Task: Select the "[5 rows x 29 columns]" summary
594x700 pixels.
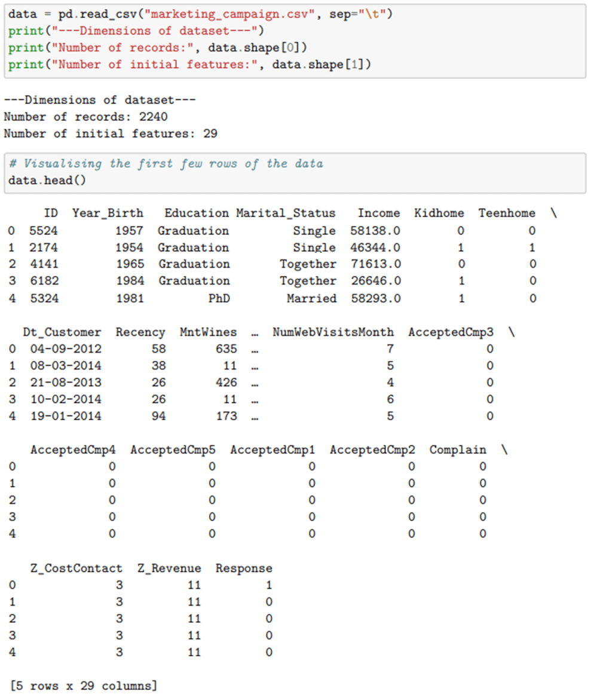Action: point(84,686)
